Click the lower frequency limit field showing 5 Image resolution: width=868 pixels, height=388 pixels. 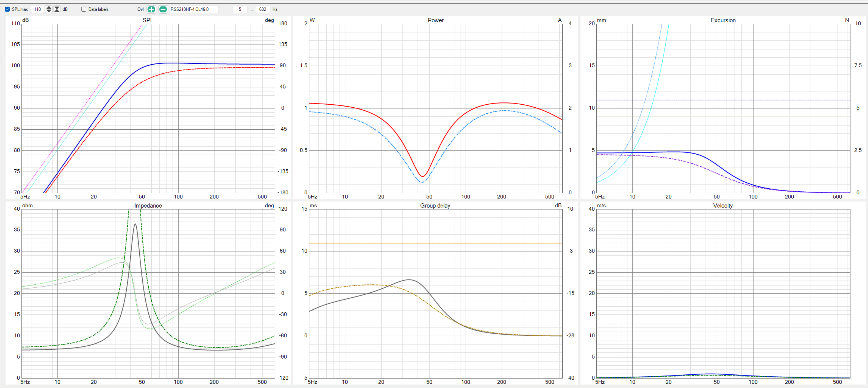coord(240,9)
